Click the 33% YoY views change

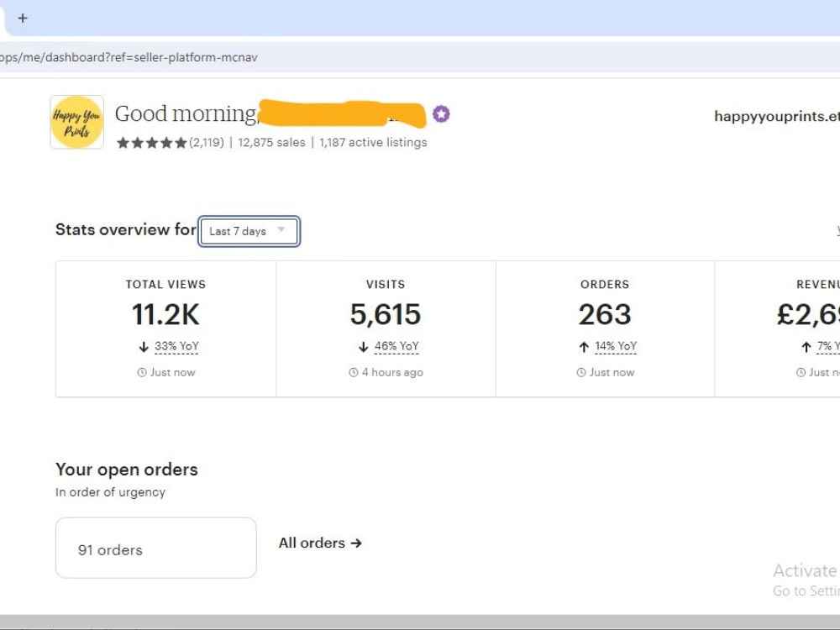(x=176, y=346)
